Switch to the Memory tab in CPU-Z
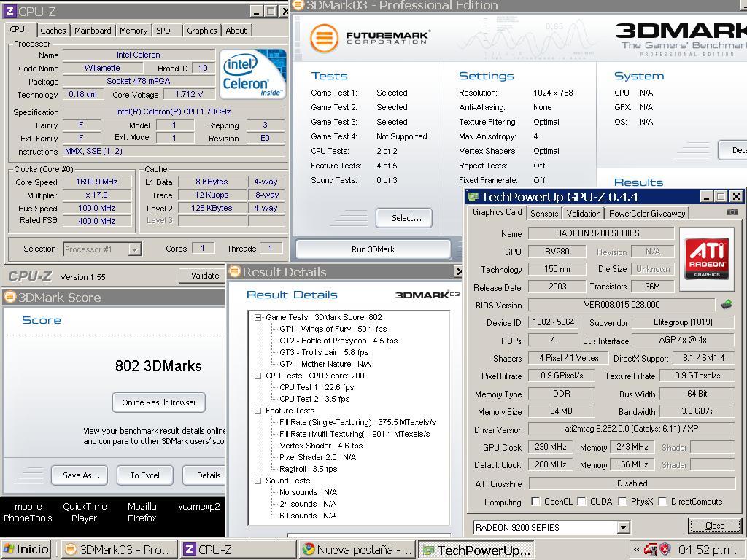This screenshot has height=560, width=747. (133, 31)
